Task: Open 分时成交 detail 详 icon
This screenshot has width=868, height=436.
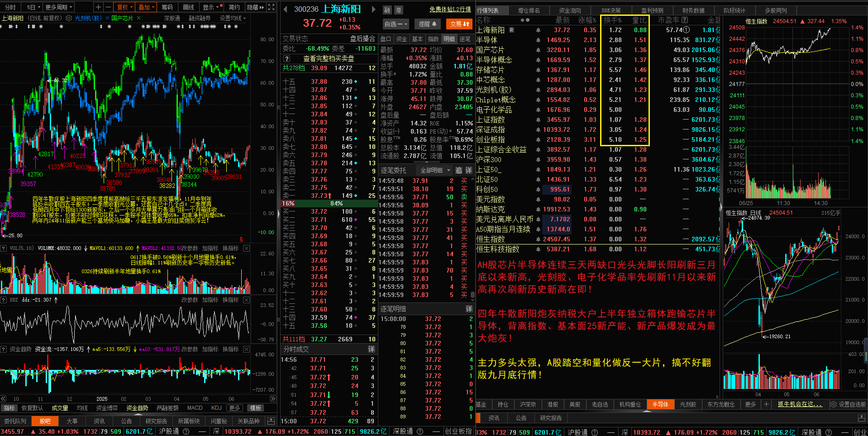Action: [371, 349]
